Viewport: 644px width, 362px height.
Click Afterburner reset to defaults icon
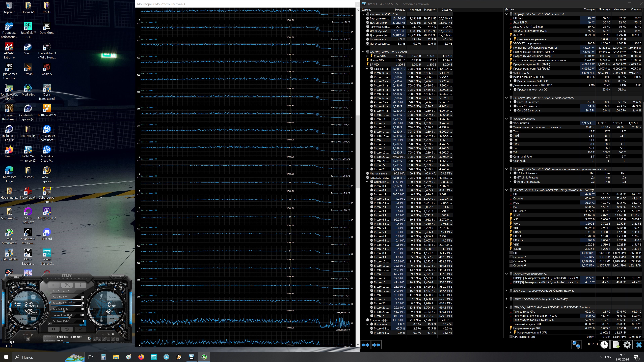click(x=67, y=329)
